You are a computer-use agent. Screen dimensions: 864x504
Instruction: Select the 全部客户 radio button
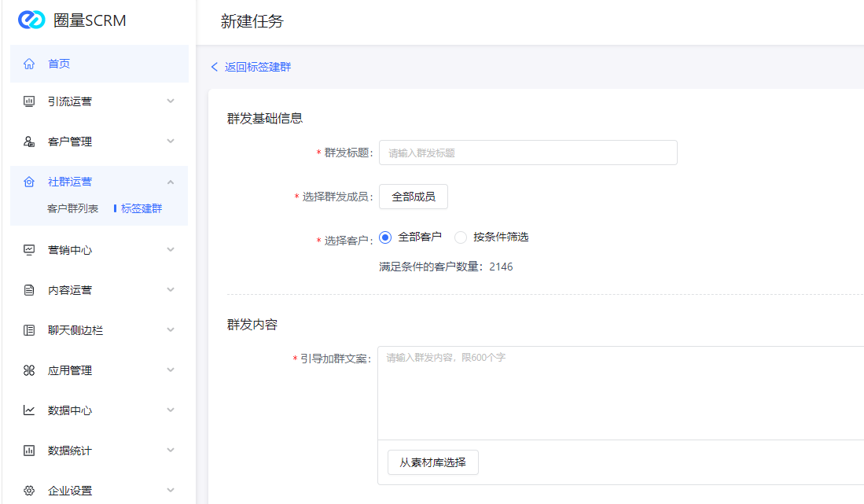[385, 237]
